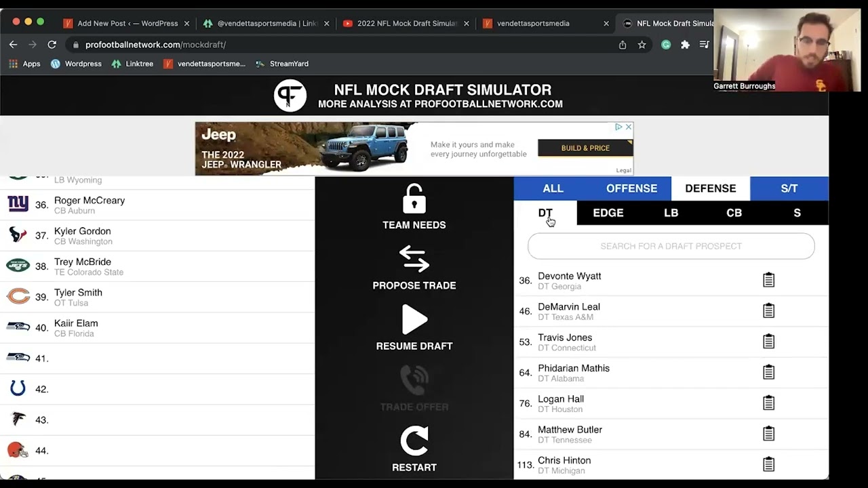
Task: Select the Kaiir Elam pick row
Action: [x=157, y=327]
